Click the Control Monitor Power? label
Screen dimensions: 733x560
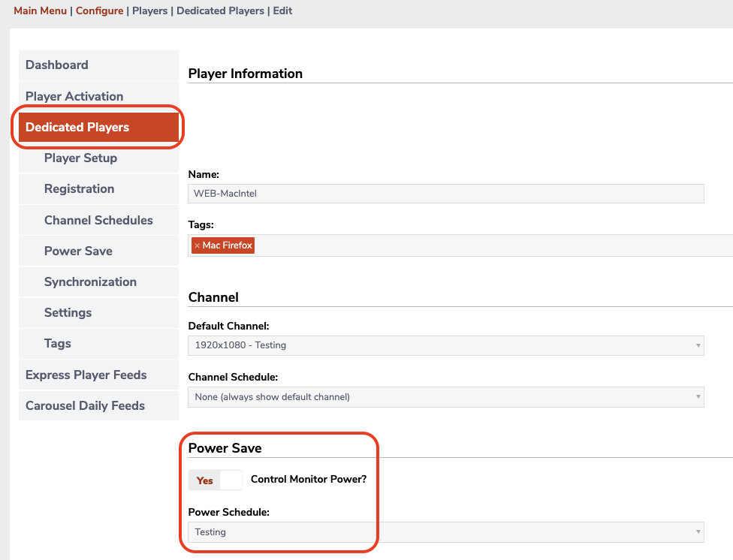click(x=309, y=479)
